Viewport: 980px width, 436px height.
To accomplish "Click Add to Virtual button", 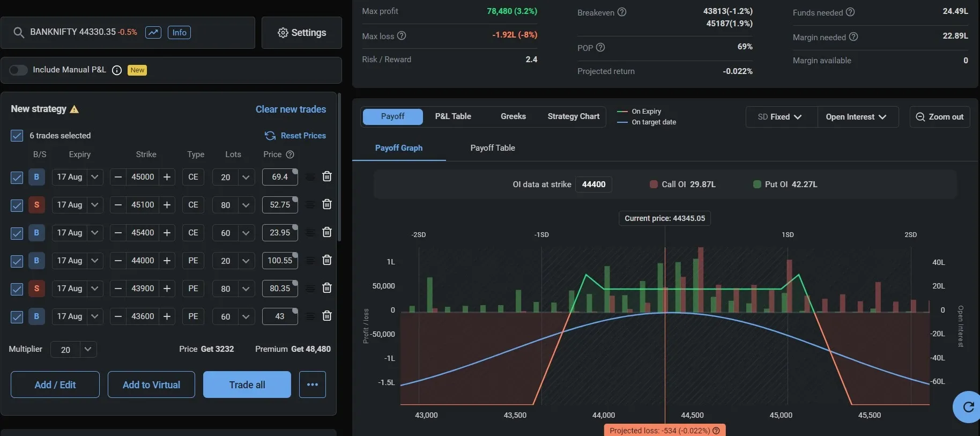I will pos(151,385).
